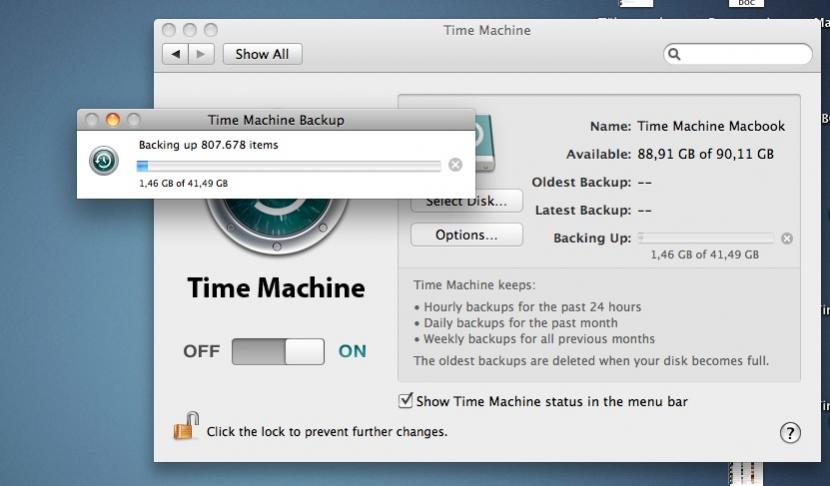Uncheck Show Time Machine status in menu bar
Image resolution: width=830 pixels, height=486 pixels.
point(405,400)
